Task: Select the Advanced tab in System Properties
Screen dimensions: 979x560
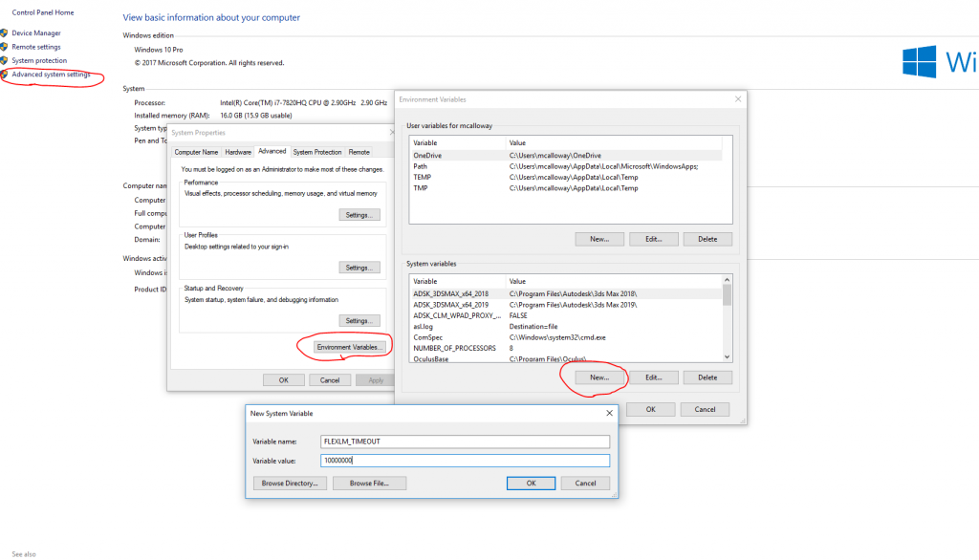Action: tap(272, 151)
